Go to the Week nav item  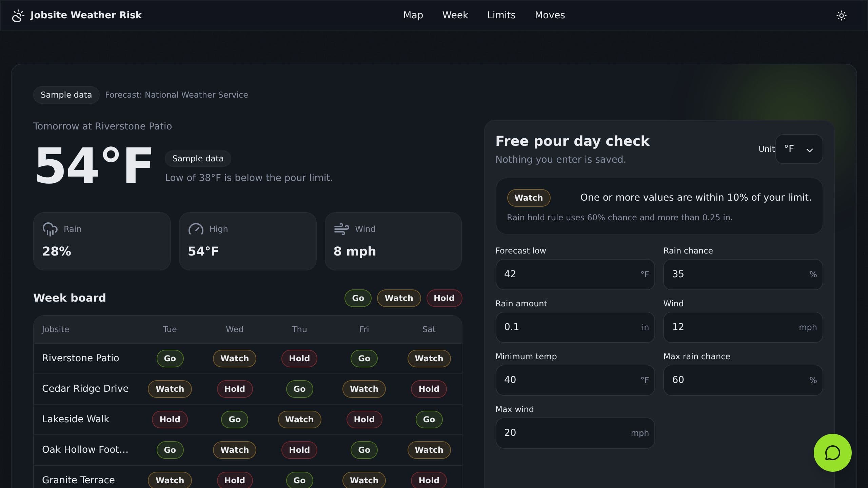click(455, 15)
